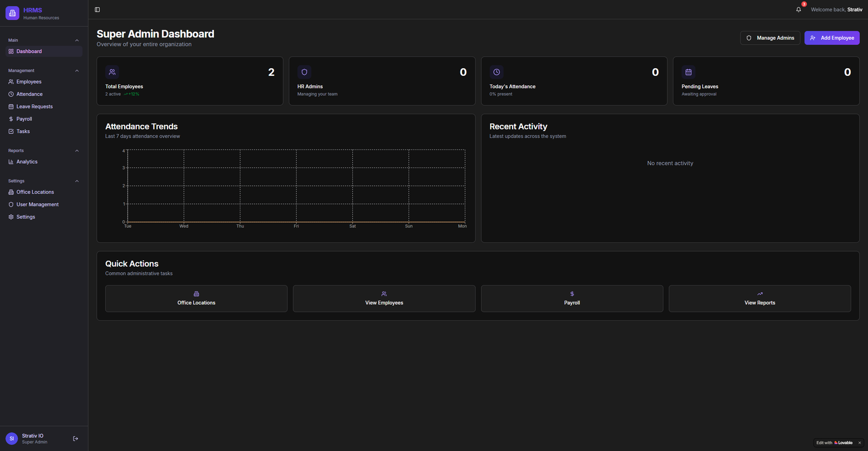Viewport: 868px width, 451px height.
Task: Click the "0% present" text
Action: (x=501, y=94)
